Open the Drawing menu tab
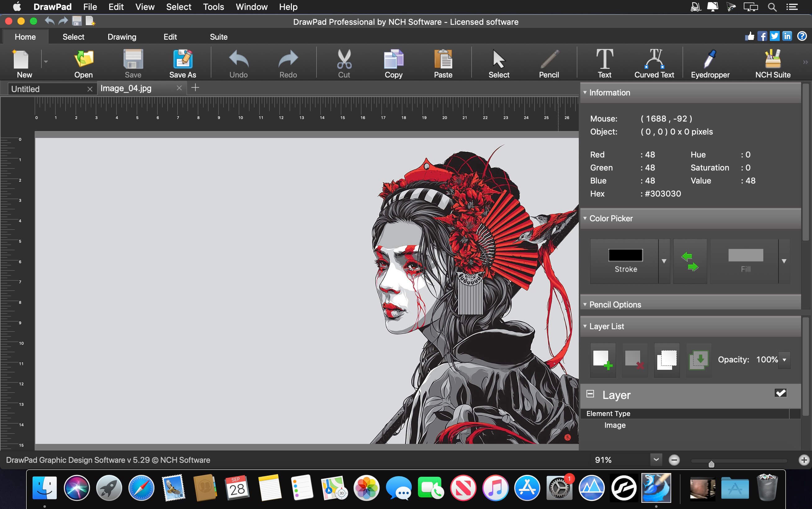This screenshot has height=509, width=812. (122, 36)
